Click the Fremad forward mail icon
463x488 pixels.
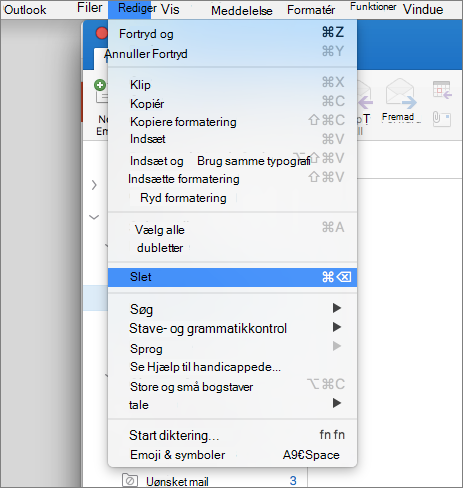[401, 94]
